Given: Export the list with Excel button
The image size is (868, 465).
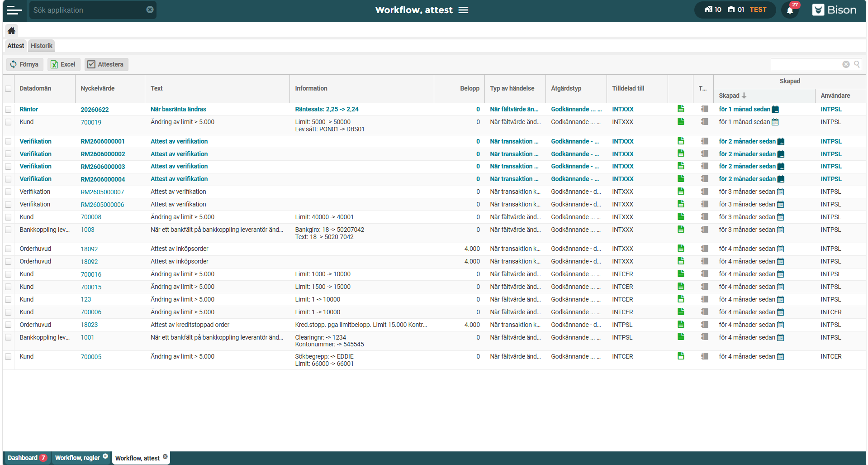Looking at the screenshot, I should click(64, 64).
